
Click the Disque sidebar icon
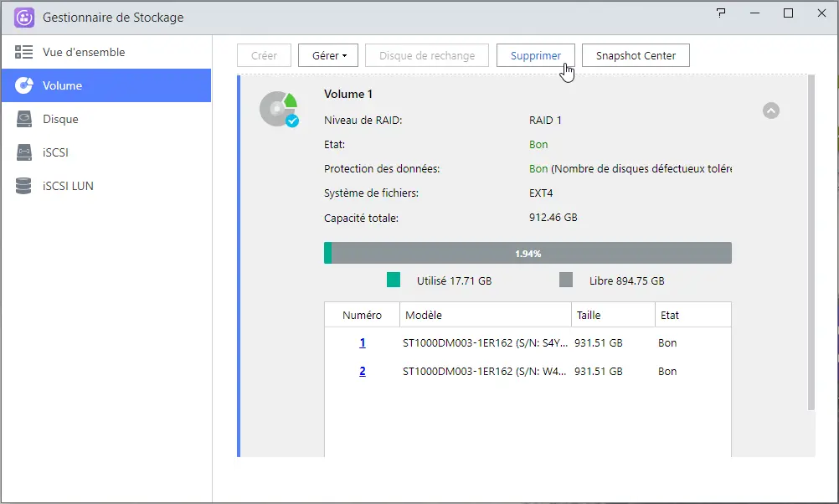(24, 119)
